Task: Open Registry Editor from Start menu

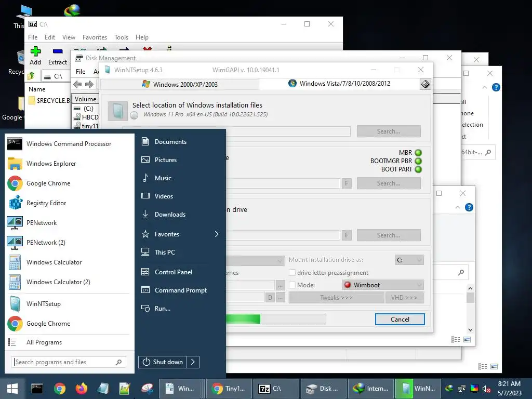Action: (69, 203)
